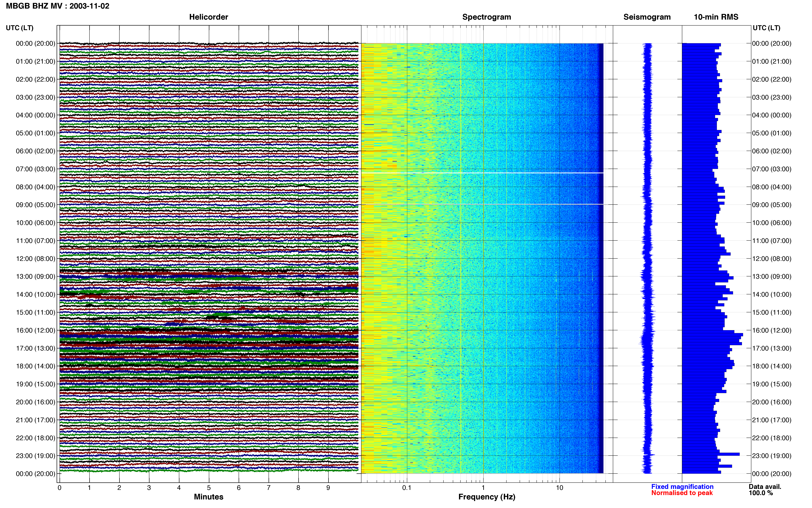Screen dimensions: 812x508
Task: Click the left 'UTC (LT)' axis label
Action: pyautogui.click(x=19, y=28)
